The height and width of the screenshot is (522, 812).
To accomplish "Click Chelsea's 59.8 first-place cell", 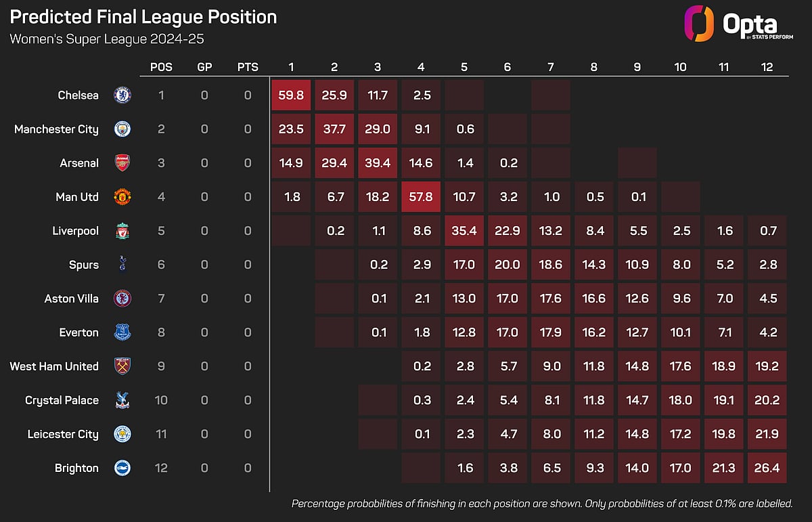I will 291,95.
